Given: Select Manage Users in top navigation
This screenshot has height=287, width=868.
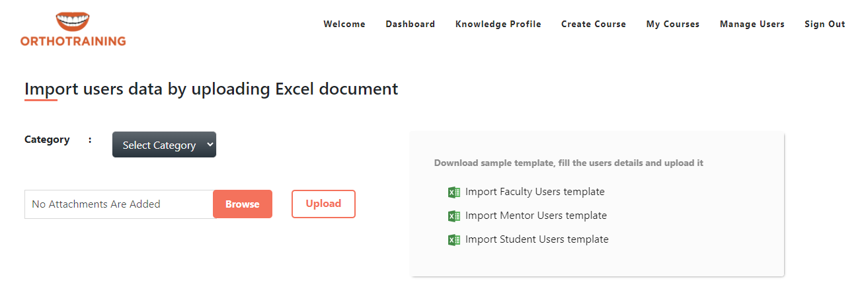Looking at the screenshot, I should click(752, 24).
